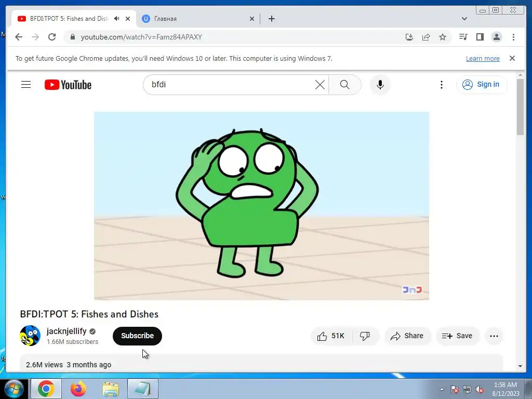This screenshot has width=532, height=399.
Task: Open the clock showing 1:58 AM
Action: pos(506,389)
